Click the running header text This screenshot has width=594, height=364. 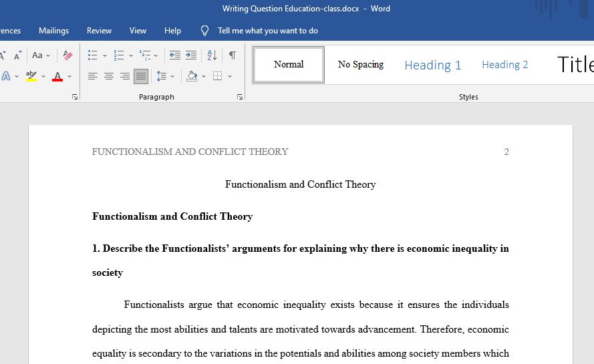click(x=190, y=152)
